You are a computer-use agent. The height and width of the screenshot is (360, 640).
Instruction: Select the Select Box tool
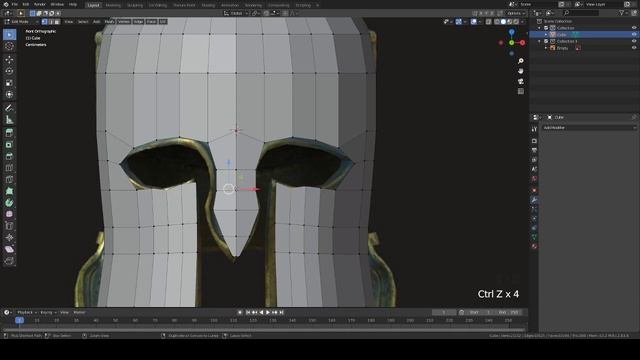9,35
